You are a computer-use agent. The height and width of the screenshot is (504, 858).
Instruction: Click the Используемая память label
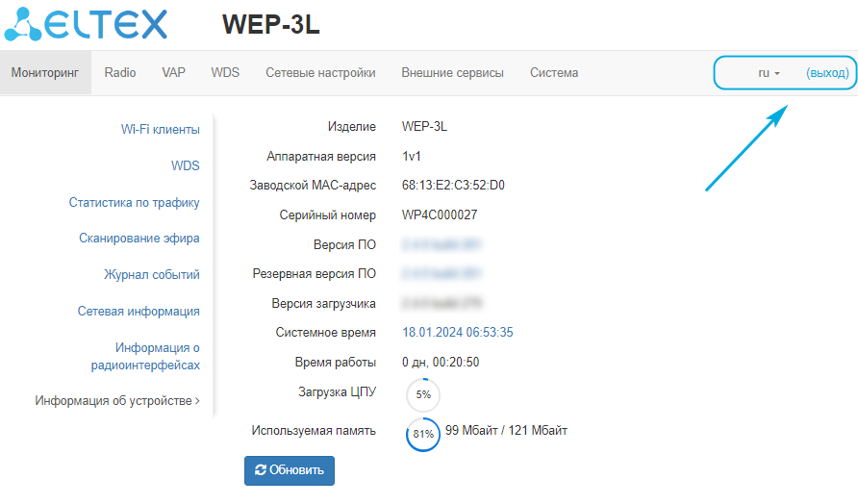314,431
